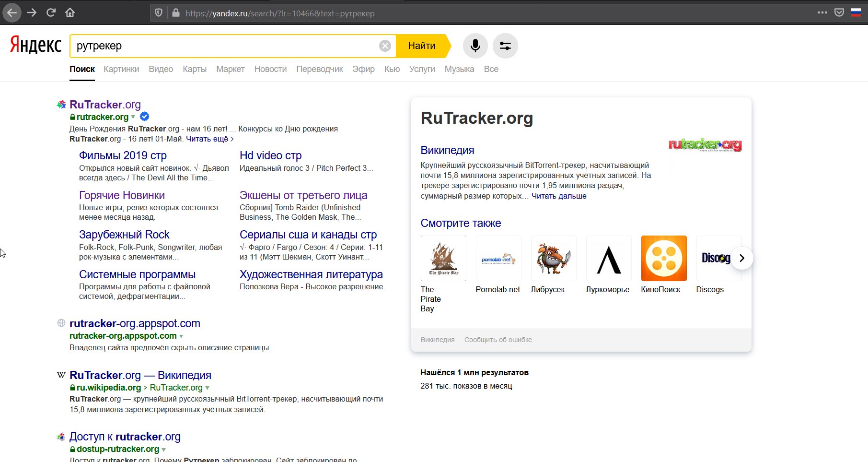Image resolution: width=868 pixels, height=462 pixels.
Task: Click favicon of Доступ к rutracker.org result
Action: pyautogui.click(x=61, y=437)
